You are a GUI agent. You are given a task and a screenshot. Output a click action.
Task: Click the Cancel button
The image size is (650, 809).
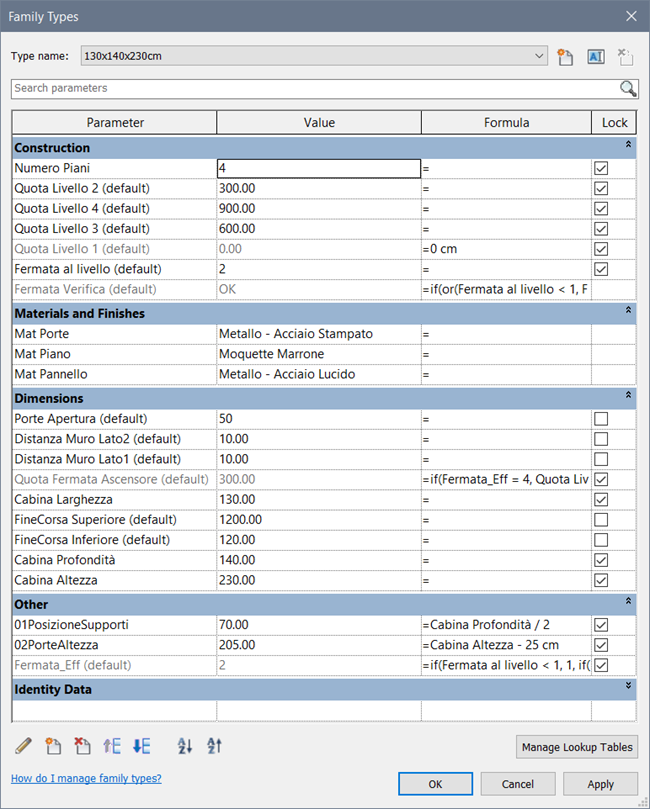[x=518, y=784]
